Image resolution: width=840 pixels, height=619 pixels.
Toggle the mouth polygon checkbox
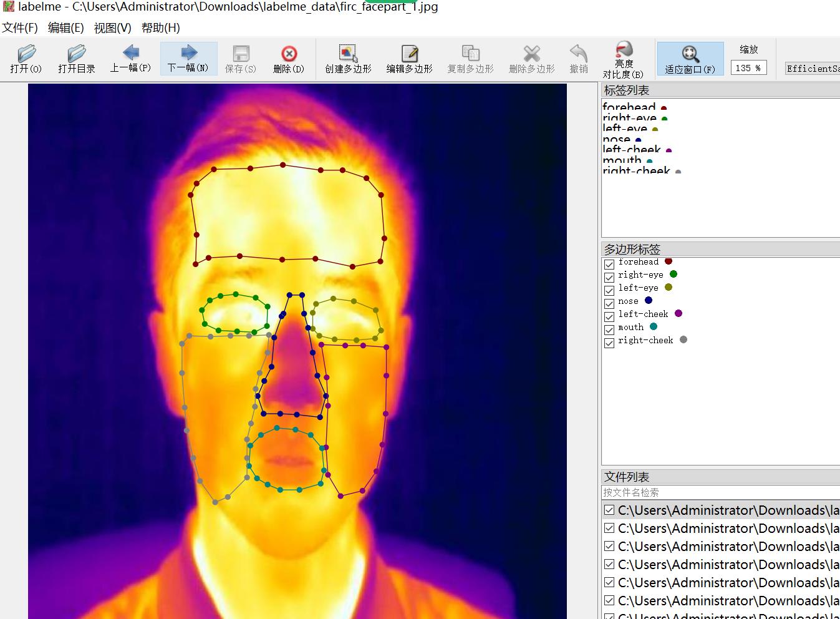coord(609,330)
